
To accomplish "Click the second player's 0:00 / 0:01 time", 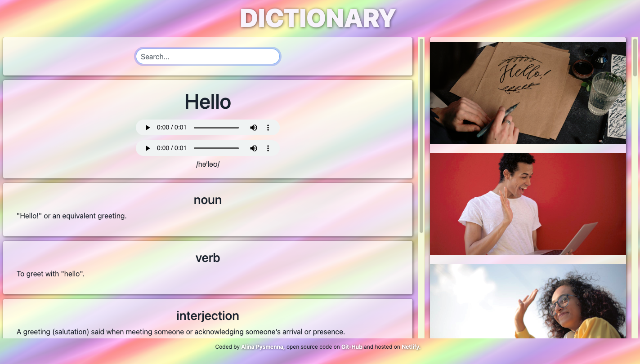I will 171,148.
